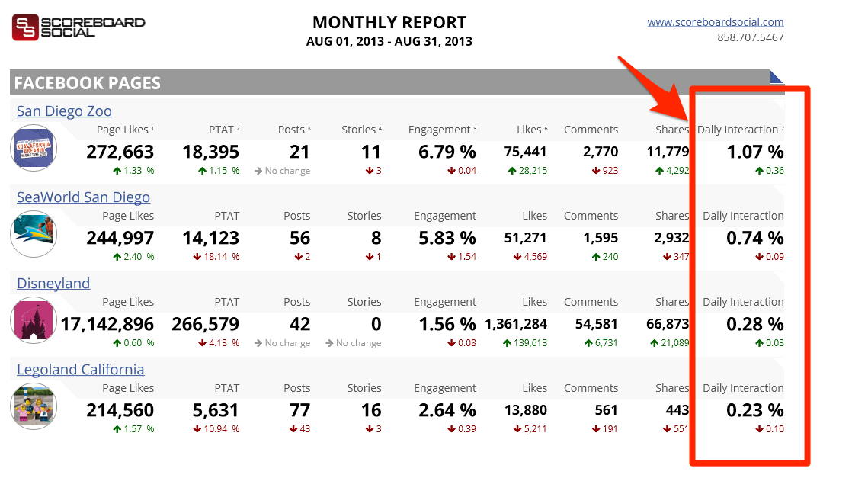Click San Diego Zoo's page likes 272,663
Screen dimensions: 868x478
click(x=120, y=152)
